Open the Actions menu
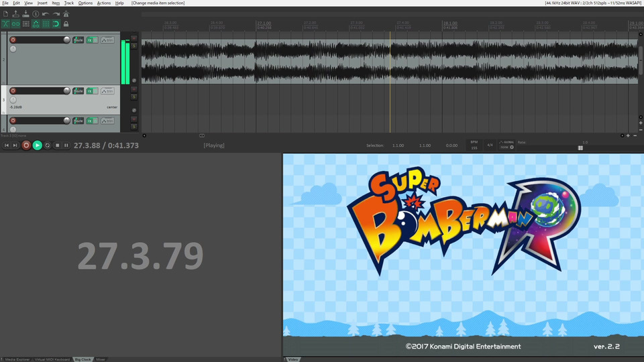 (x=103, y=3)
